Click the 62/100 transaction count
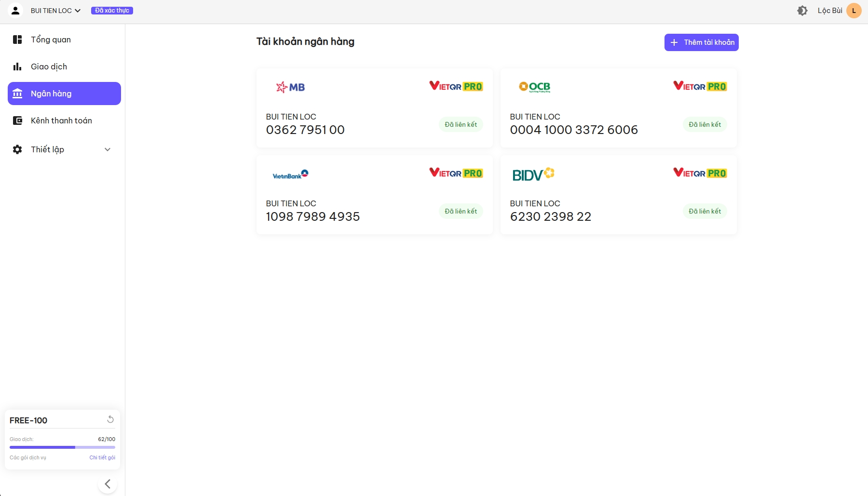Image resolution: width=868 pixels, height=496 pixels. pyautogui.click(x=107, y=439)
